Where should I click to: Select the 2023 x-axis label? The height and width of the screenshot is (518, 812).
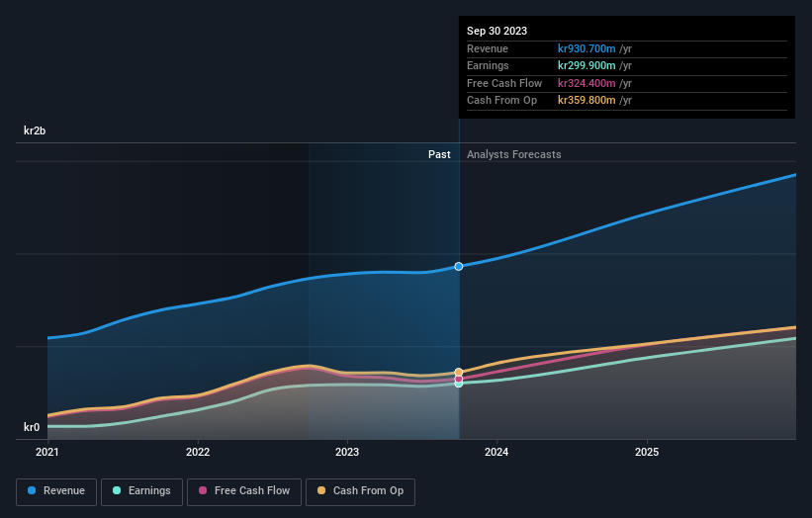click(x=347, y=453)
